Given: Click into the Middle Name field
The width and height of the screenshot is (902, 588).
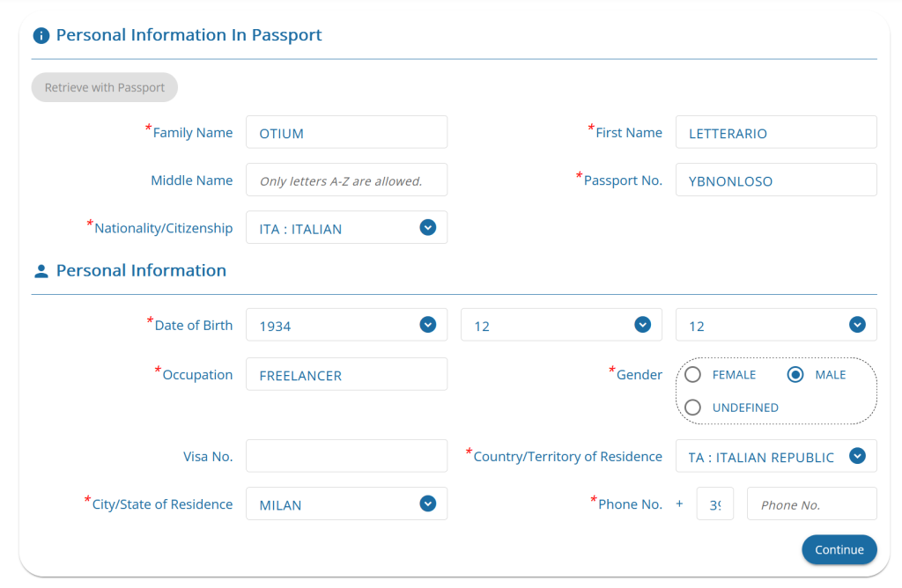Looking at the screenshot, I should coord(347,180).
